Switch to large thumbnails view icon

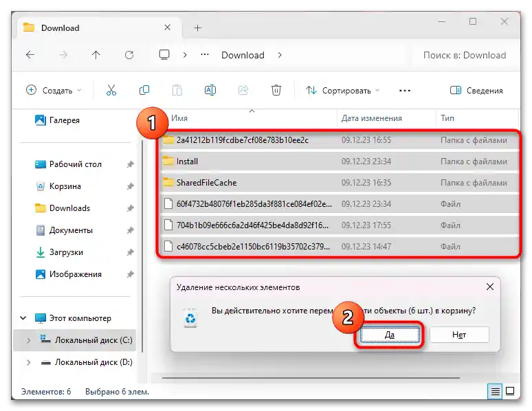click(x=510, y=391)
